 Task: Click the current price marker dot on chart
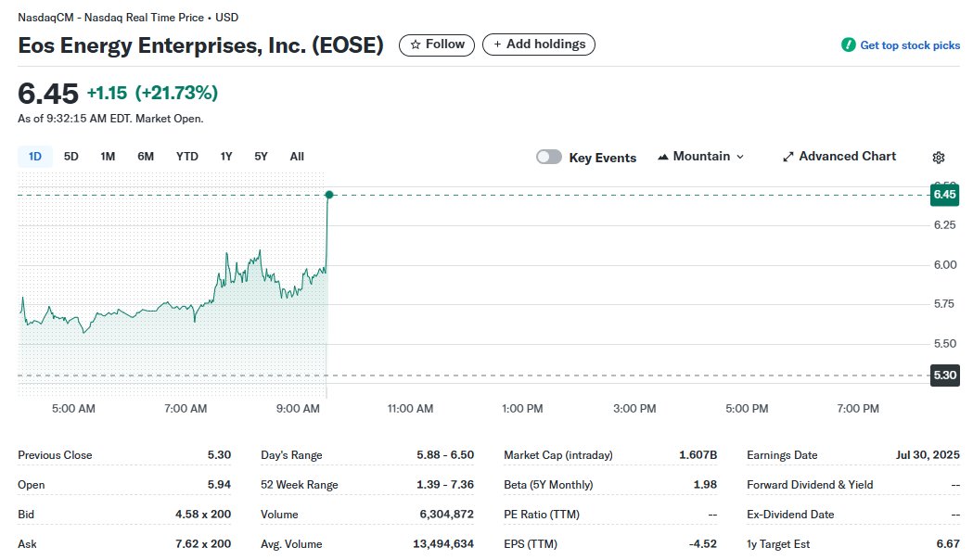pos(329,195)
